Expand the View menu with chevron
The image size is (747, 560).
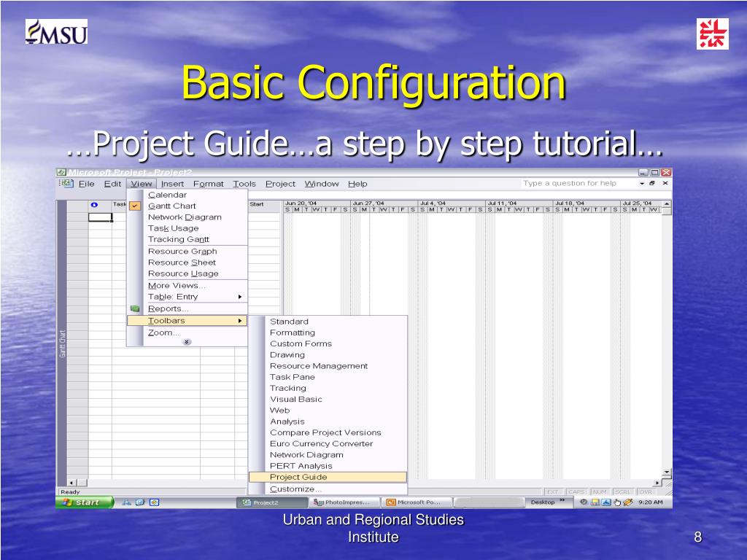click(187, 342)
